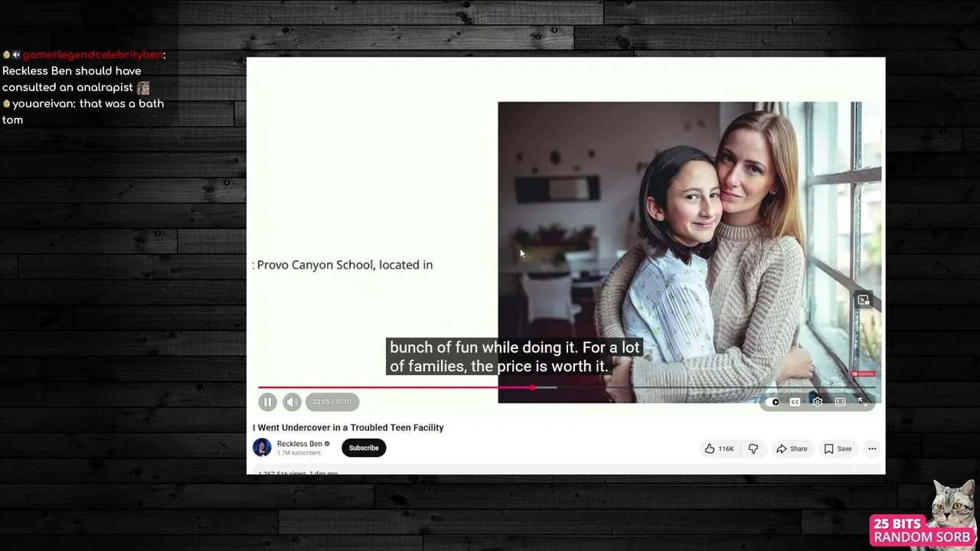Click the red Subscribe watermark in video

click(x=863, y=373)
